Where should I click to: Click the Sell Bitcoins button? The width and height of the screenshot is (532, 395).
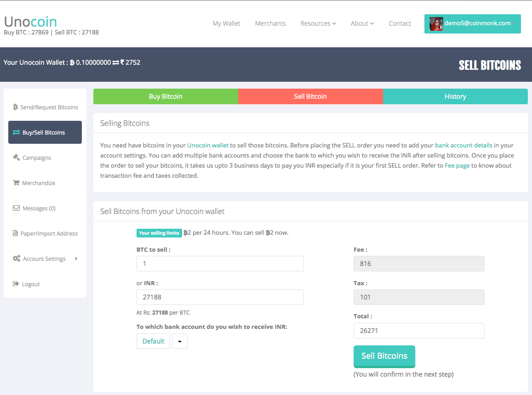click(384, 356)
